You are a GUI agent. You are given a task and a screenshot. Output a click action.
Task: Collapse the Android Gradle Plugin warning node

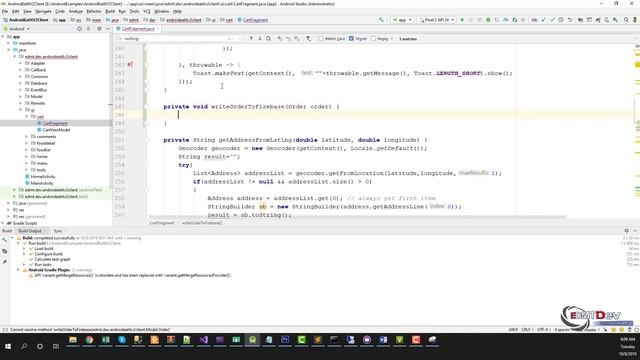18,270
